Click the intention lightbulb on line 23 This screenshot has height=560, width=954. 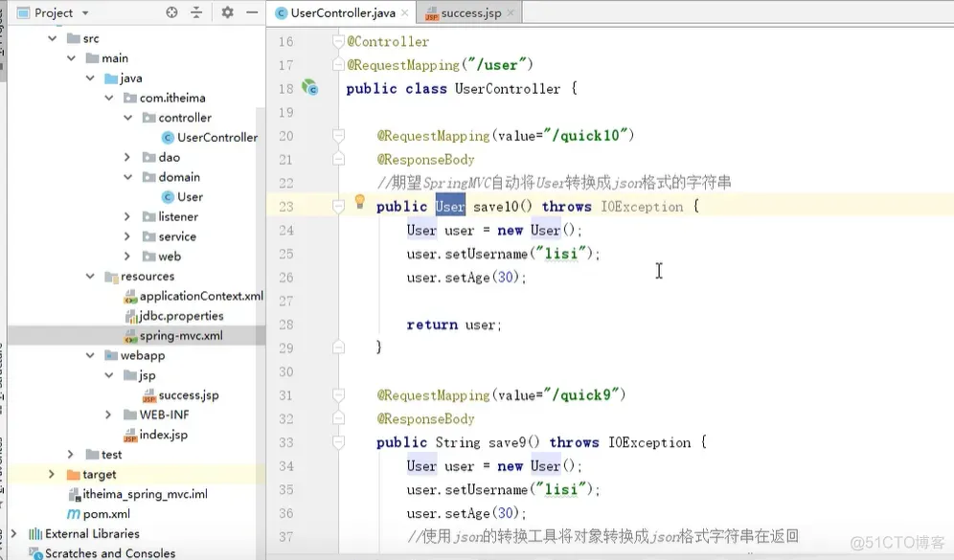(x=359, y=202)
